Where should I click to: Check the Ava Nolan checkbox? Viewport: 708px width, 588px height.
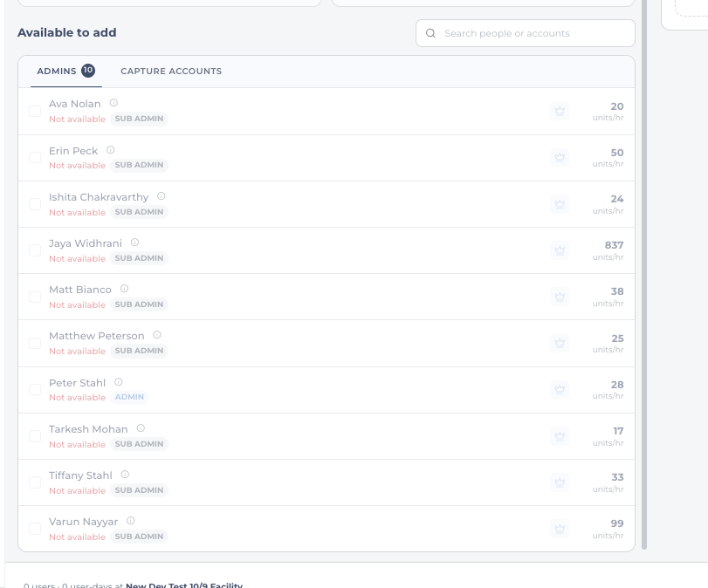point(35,111)
